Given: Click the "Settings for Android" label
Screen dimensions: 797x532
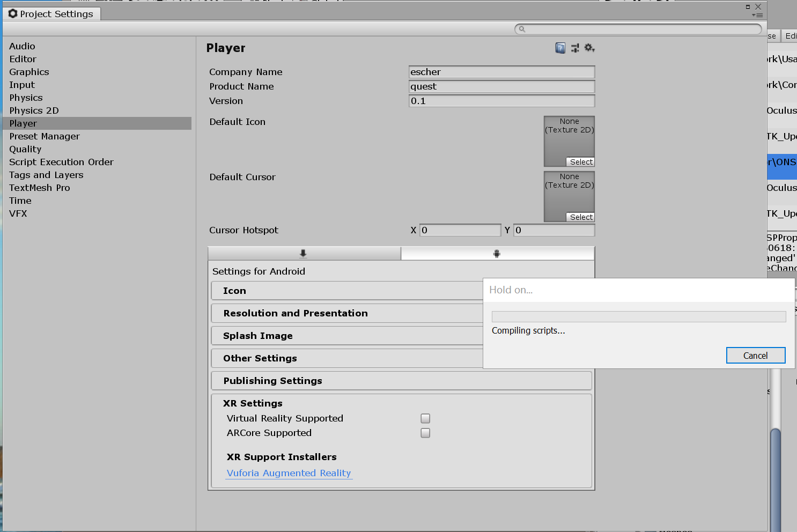Looking at the screenshot, I should (x=259, y=271).
